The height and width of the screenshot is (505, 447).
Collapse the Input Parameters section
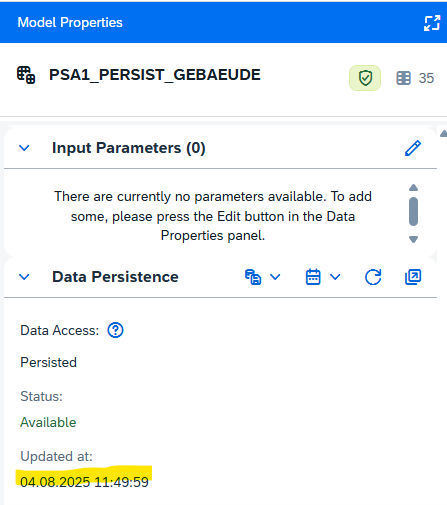(24, 148)
